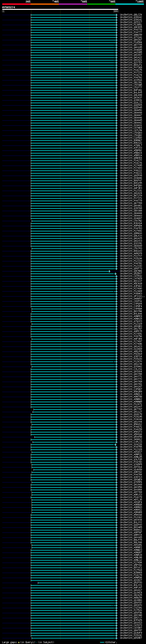
Task: Select hit label UniRef100_B0L806
Action: (131, 314)
